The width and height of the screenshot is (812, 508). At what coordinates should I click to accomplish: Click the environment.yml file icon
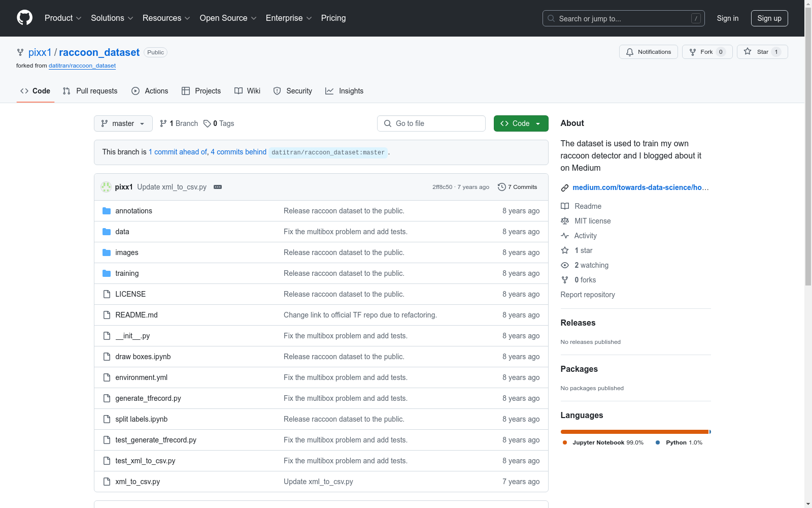(107, 377)
